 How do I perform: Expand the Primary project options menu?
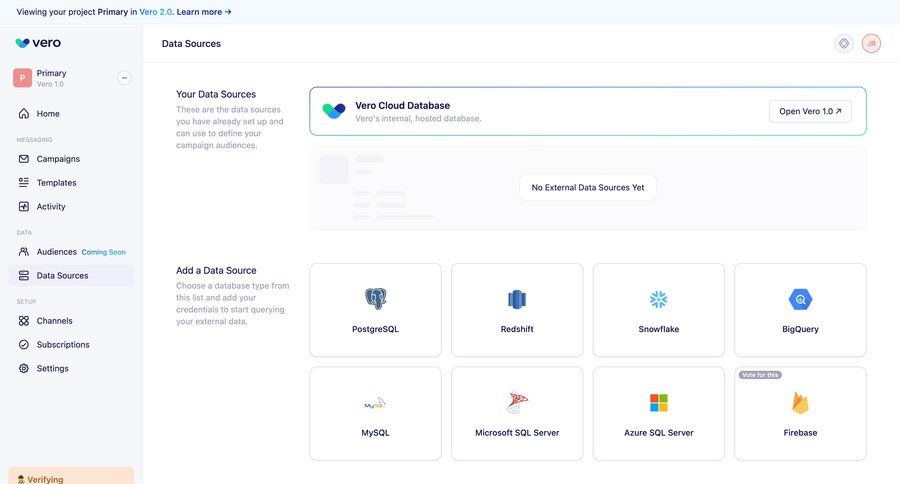click(x=124, y=78)
